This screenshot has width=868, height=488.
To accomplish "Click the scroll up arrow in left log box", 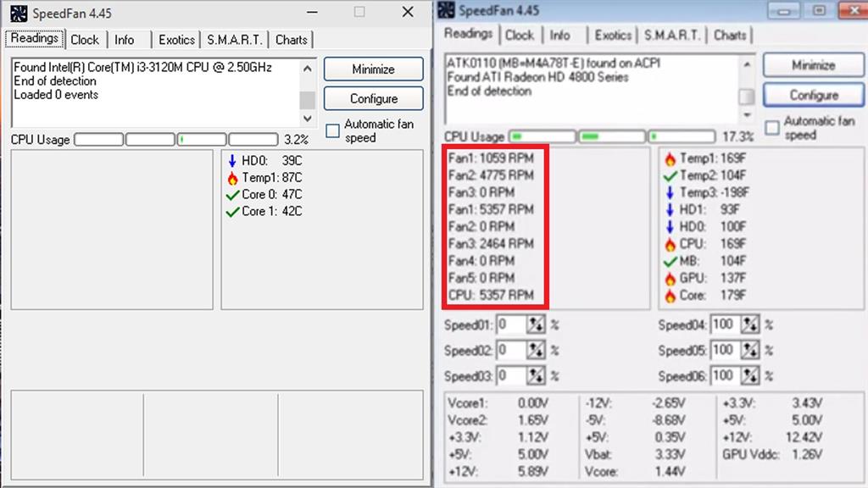I will coord(308,69).
